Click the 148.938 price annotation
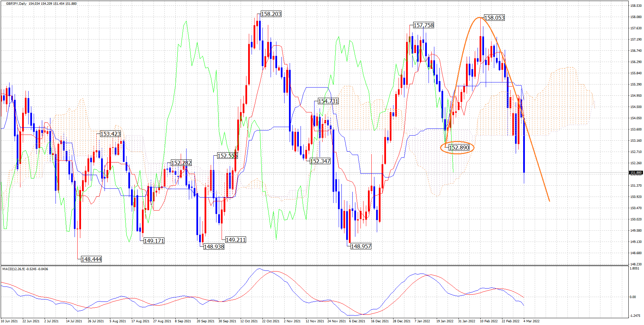Image resolution: width=644 pixels, height=325 pixels. (214, 247)
